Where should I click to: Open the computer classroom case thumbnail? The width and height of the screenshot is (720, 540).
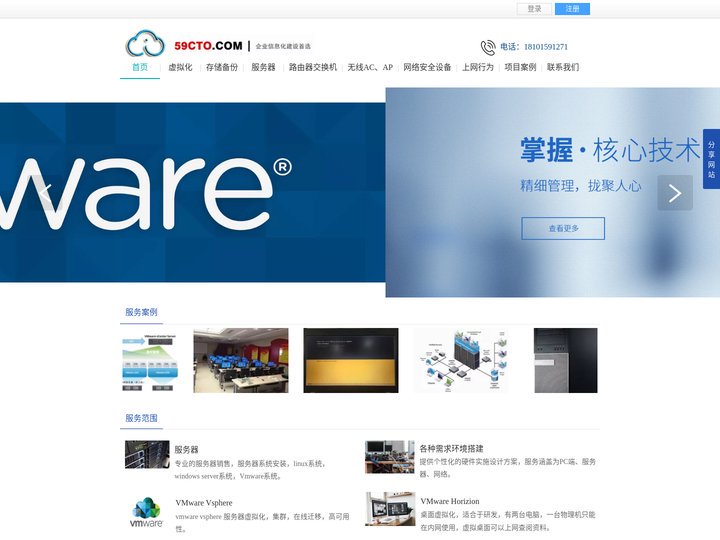coord(241,360)
